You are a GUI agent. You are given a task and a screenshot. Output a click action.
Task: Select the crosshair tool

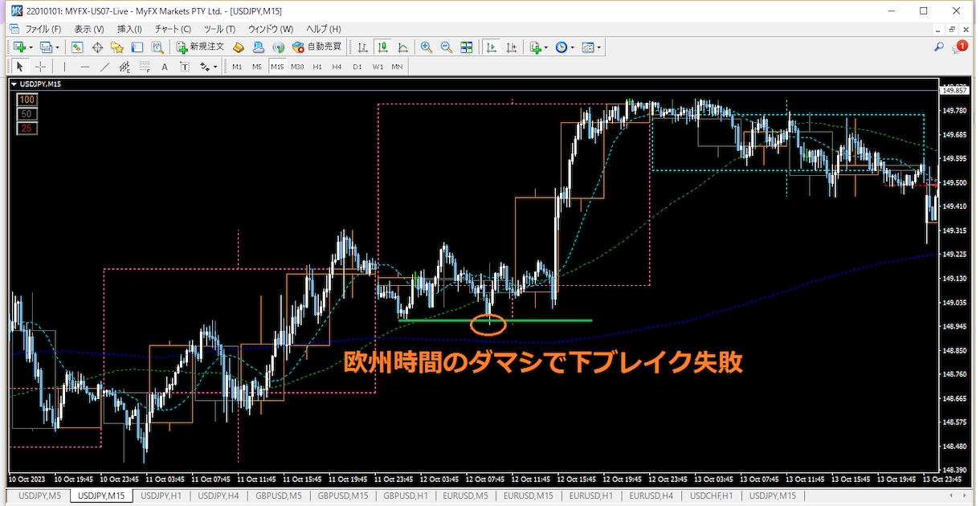(x=40, y=67)
